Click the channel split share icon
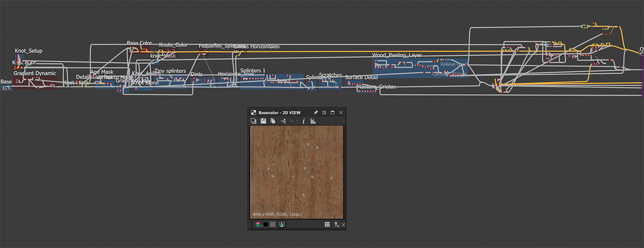The image size is (644, 248). coord(283,121)
